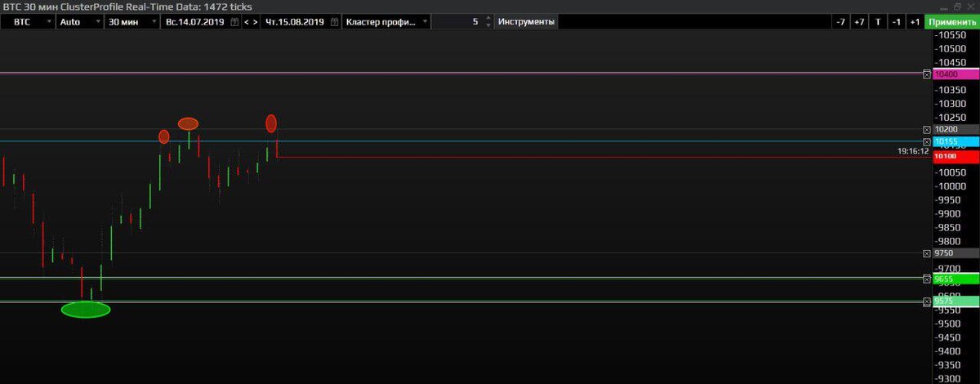Click the 19:16:12 countdown timer text
Viewport: 980px width, 384px height.
point(913,151)
